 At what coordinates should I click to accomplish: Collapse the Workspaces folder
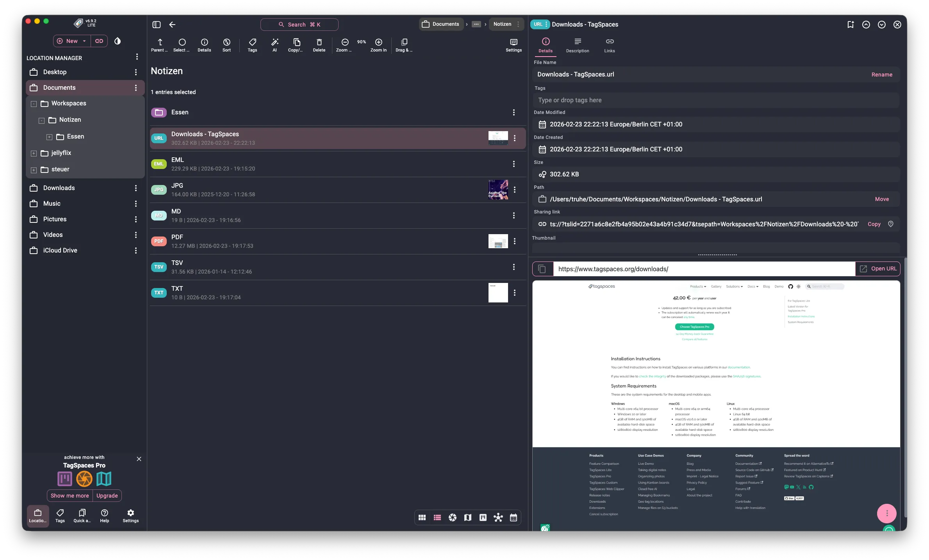coord(34,104)
